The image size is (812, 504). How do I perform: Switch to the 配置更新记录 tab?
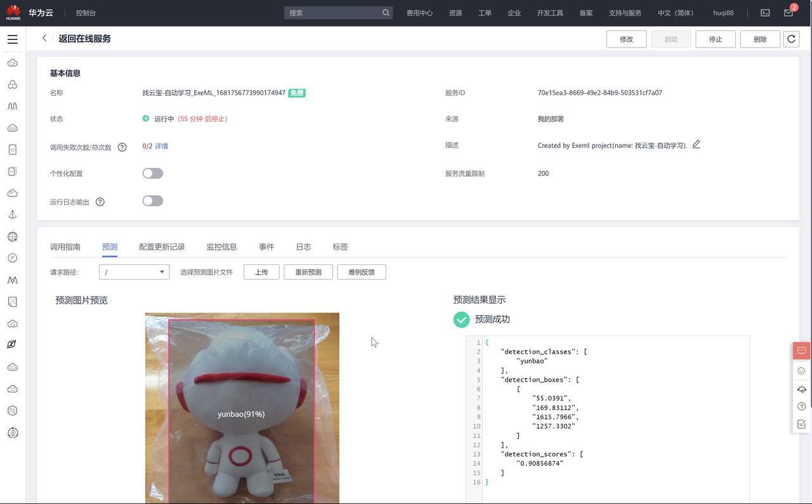click(162, 247)
